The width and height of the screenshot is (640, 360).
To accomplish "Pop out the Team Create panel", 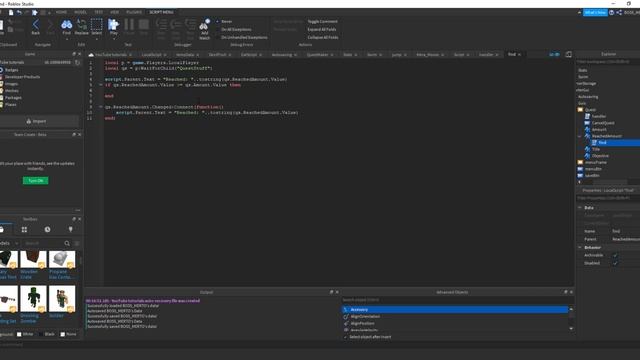I will click(x=74, y=134).
